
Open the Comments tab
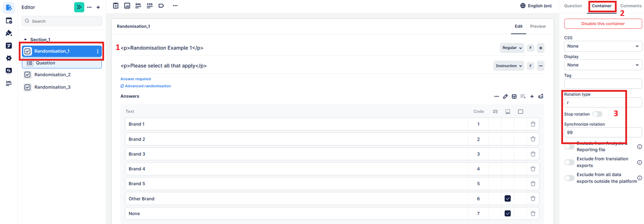click(x=631, y=6)
